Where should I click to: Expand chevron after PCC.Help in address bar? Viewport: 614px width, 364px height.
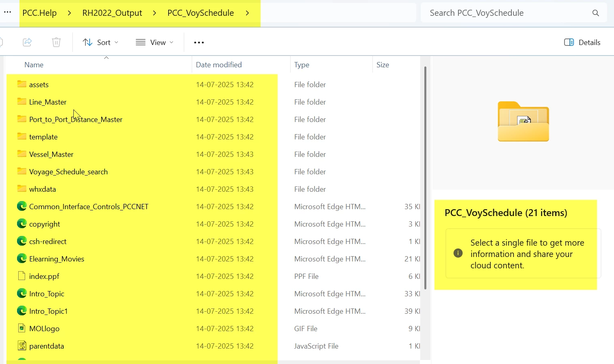click(70, 13)
